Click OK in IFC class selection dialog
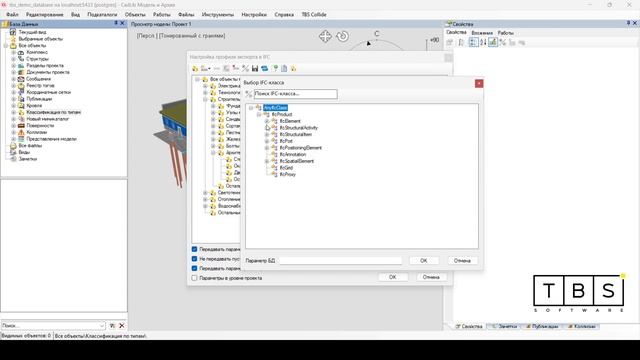 424,260
